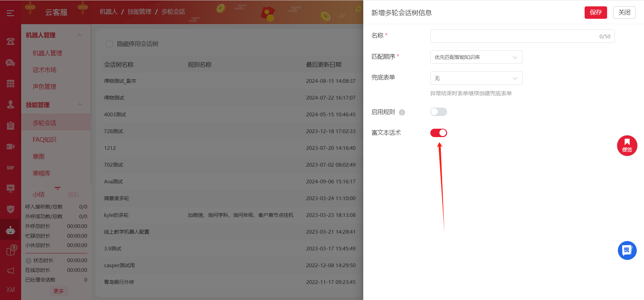Screen dimensions: 644x300
Task: Check the 隐藏停用会话树 checkbox
Action: click(109, 44)
